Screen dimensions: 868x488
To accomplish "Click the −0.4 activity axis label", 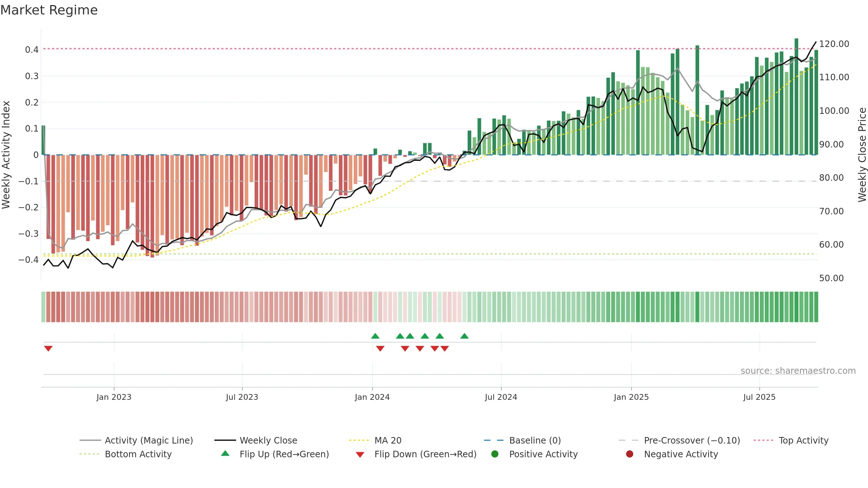I will click(x=28, y=260).
